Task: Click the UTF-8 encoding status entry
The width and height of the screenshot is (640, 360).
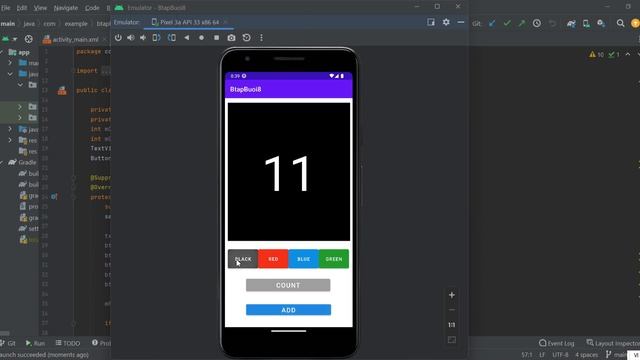Action: click(560, 355)
